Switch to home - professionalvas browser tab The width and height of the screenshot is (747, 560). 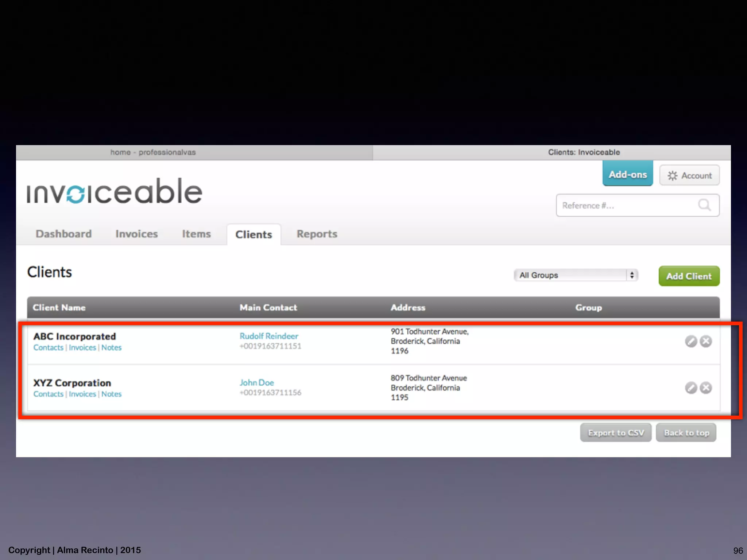(153, 152)
